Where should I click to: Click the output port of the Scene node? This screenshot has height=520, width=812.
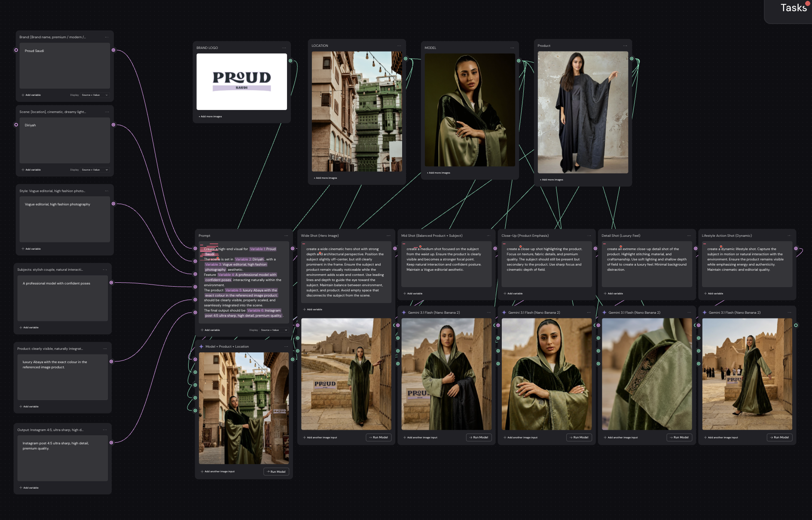tap(113, 125)
